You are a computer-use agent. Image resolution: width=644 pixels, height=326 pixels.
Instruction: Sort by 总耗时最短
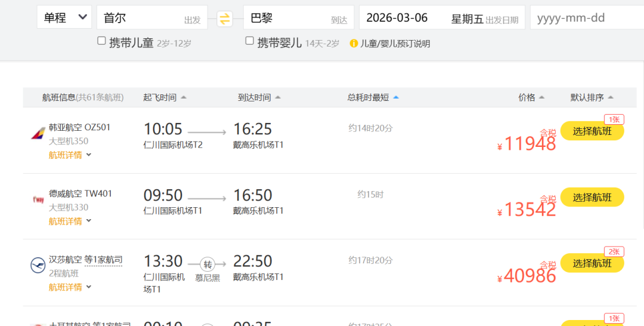[373, 97]
